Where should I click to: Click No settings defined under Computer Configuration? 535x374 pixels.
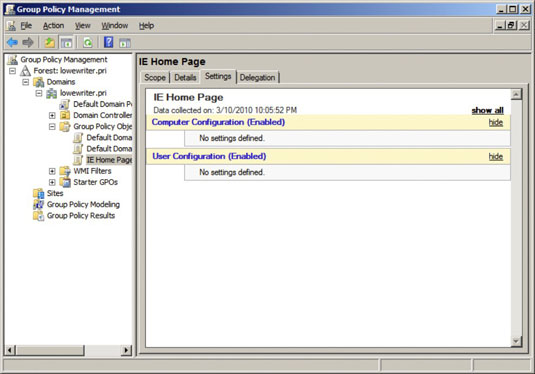(232, 138)
